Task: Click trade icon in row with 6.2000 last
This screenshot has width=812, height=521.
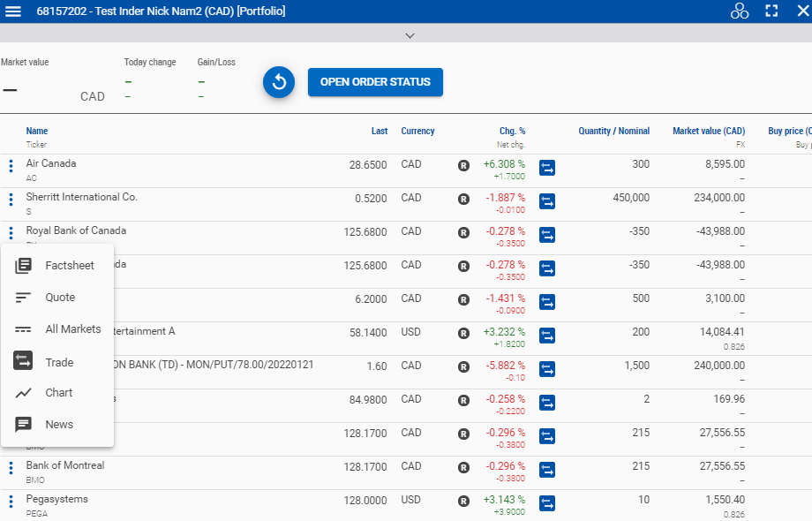Action: pos(547,302)
